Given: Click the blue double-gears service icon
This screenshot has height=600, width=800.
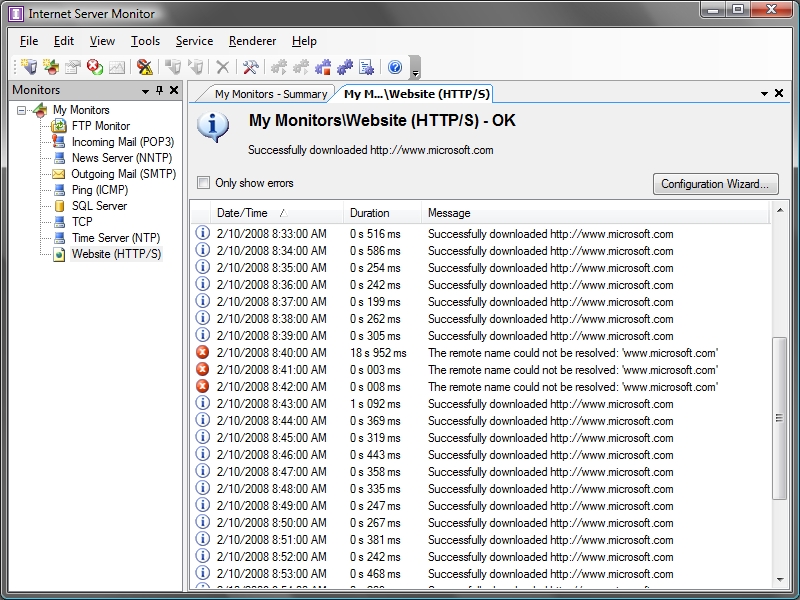Looking at the screenshot, I should click(344, 67).
